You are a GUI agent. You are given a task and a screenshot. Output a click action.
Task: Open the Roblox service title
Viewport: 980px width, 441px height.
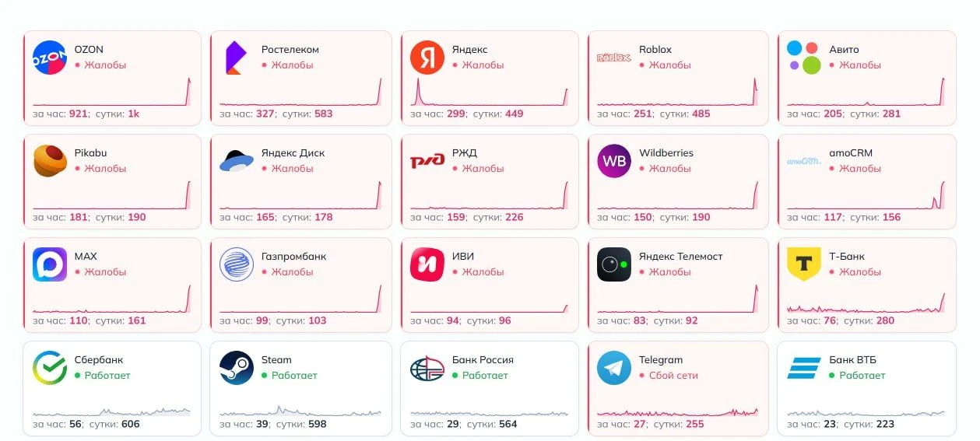click(x=655, y=50)
